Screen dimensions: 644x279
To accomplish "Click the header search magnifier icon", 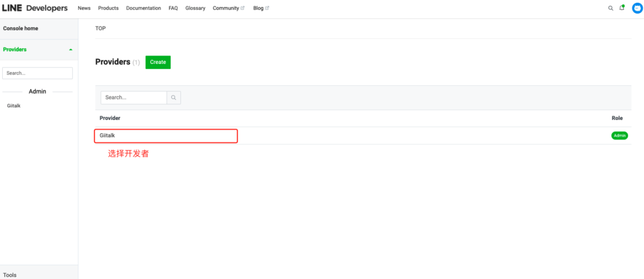I will (x=610, y=8).
